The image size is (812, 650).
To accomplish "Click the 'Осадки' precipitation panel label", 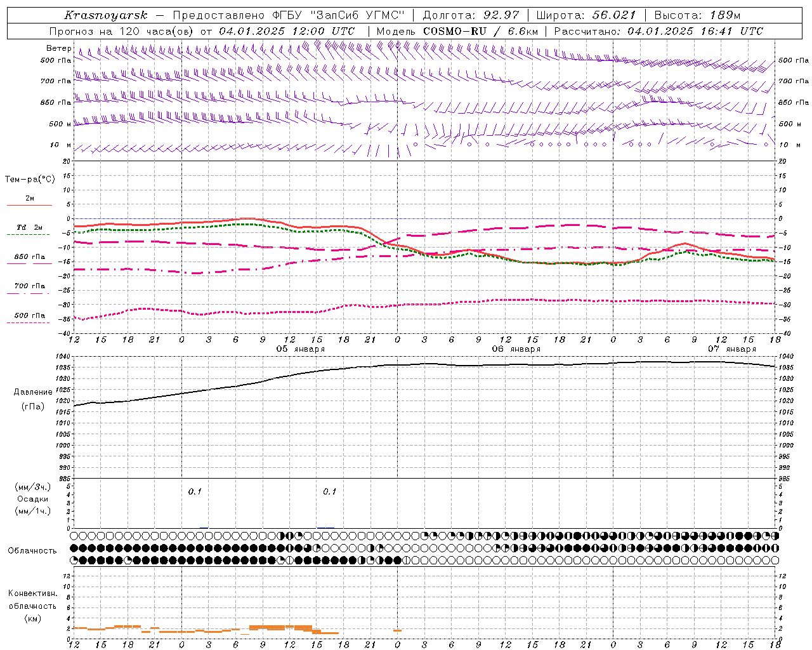I will click(33, 500).
